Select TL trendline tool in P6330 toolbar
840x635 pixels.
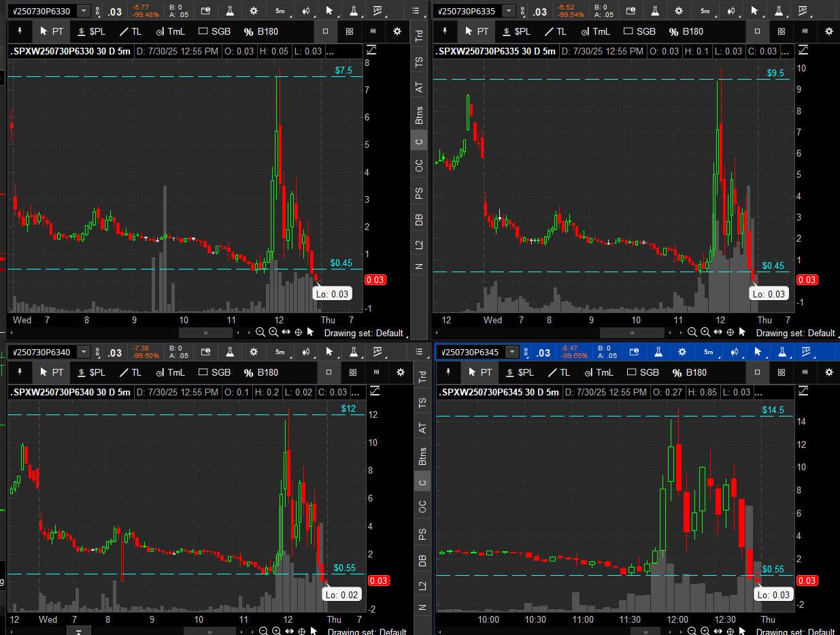click(x=130, y=31)
